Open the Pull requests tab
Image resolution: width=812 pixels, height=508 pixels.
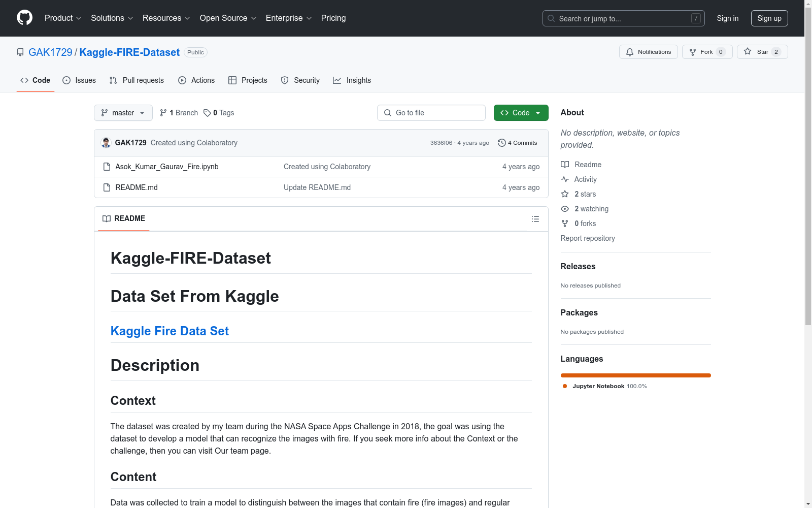pyautogui.click(x=137, y=80)
